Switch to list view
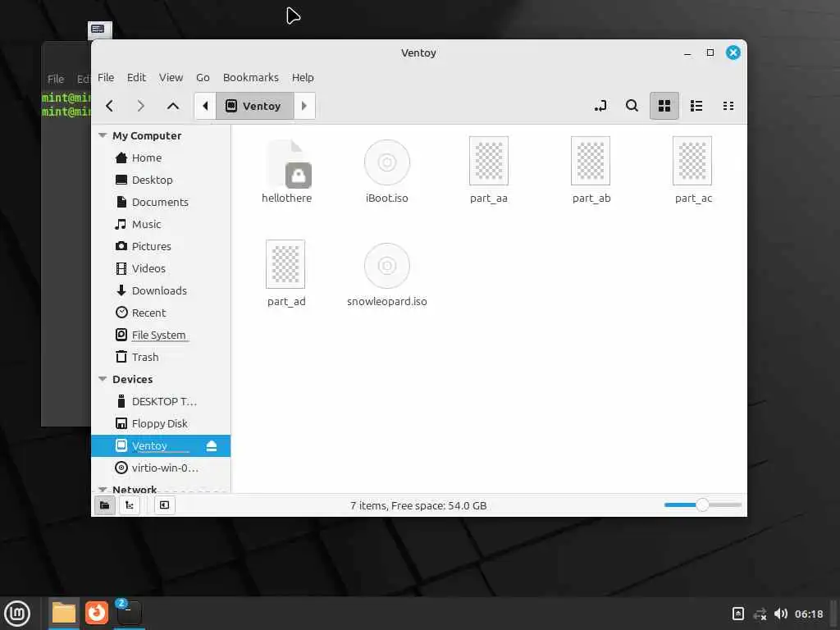The height and width of the screenshot is (630, 840). pyautogui.click(x=696, y=106)
